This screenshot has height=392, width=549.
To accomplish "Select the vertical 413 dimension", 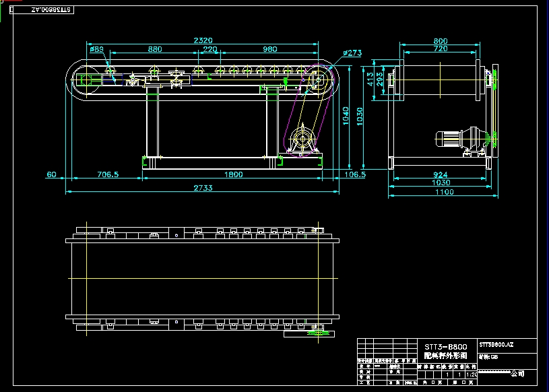I will 370,79.
